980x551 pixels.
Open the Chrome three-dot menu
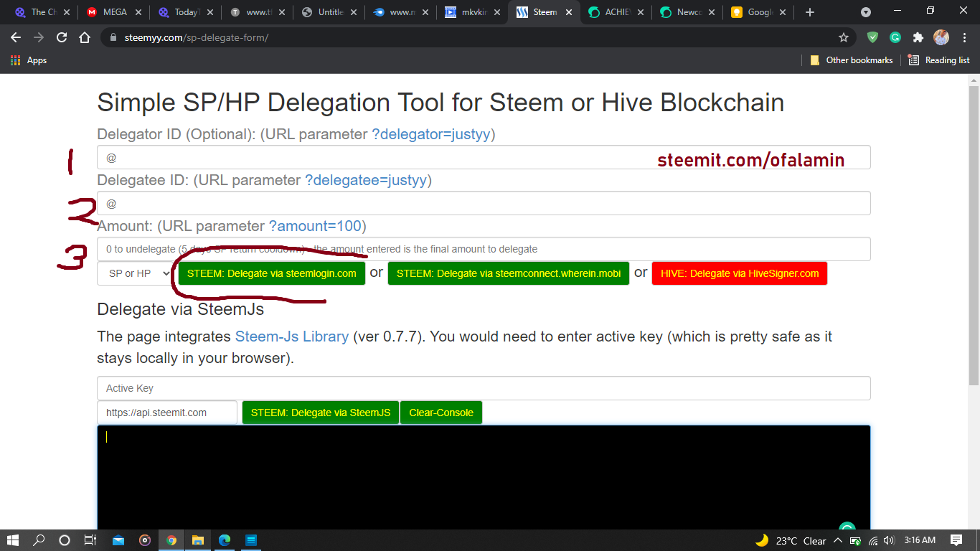[963, 37]
